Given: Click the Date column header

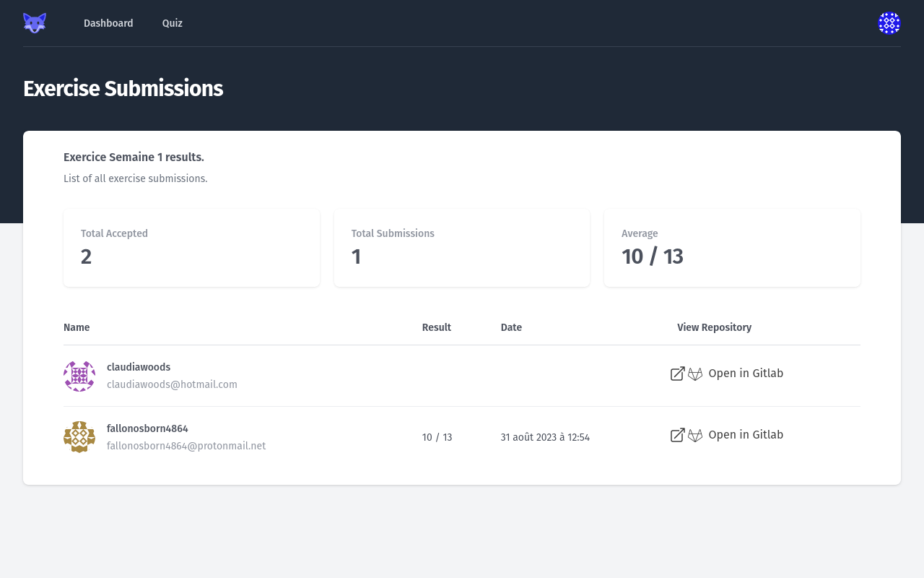Looking at the screenshot, I should click(x=511, y=327).
